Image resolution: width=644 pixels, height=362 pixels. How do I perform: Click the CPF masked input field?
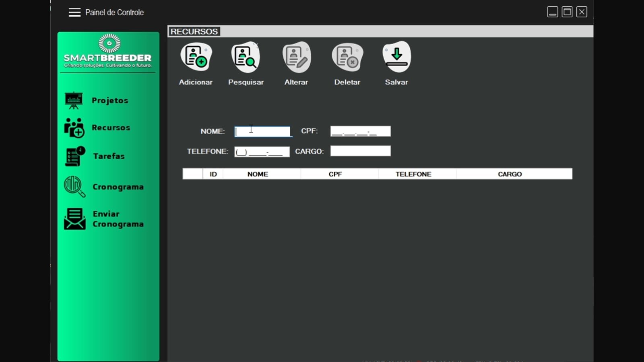361,131
